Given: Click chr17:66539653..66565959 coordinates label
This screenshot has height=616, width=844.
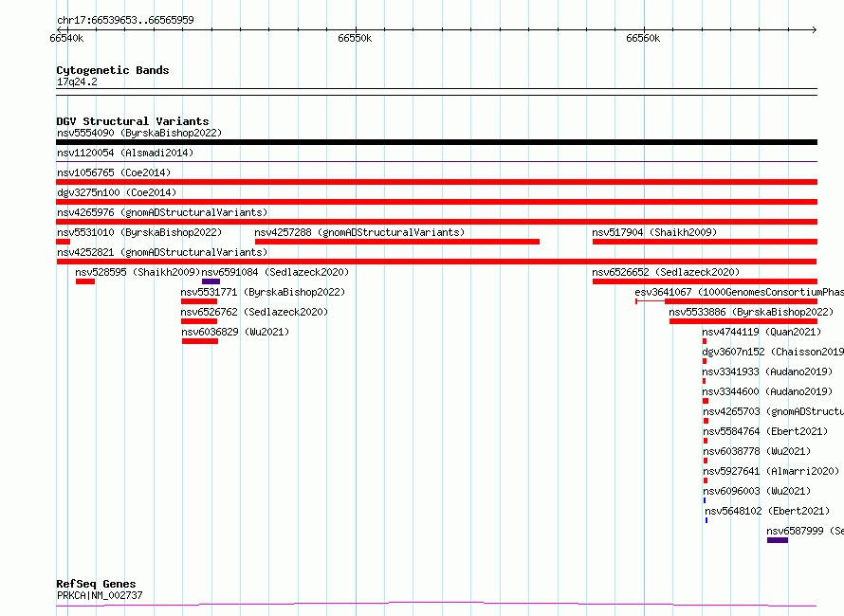Looking at the screenshot, I should 125,20.
